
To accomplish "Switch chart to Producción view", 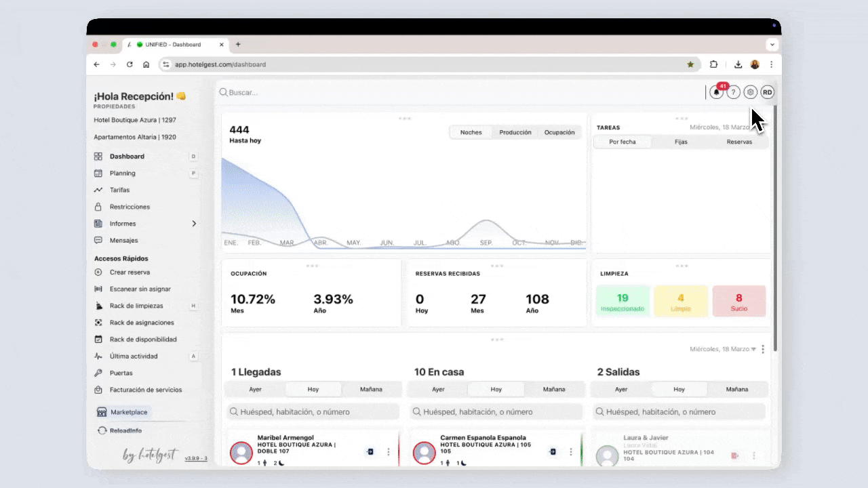I will point(515,132).
